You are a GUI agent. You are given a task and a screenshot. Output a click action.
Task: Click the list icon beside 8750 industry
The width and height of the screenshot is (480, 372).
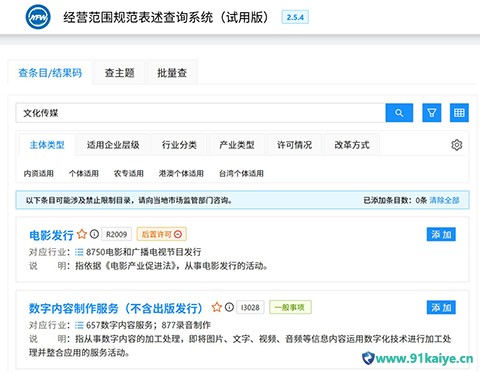coord(79,252)
